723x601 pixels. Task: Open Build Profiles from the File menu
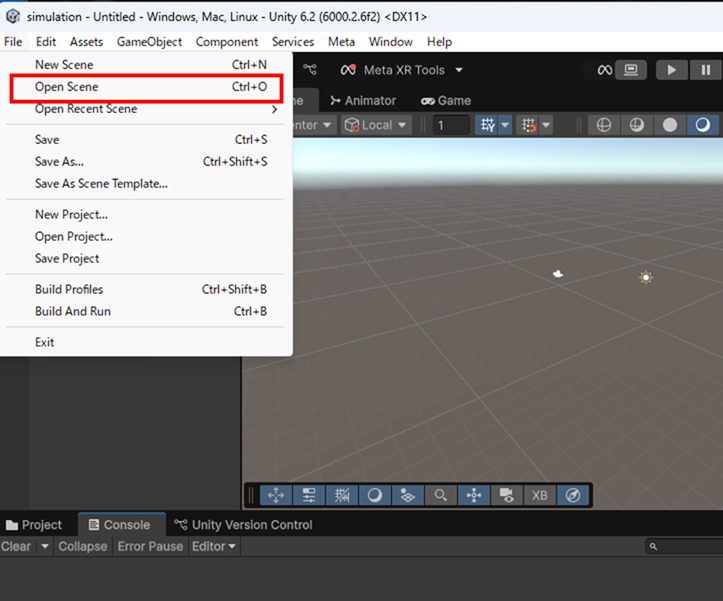pos(147,289)
